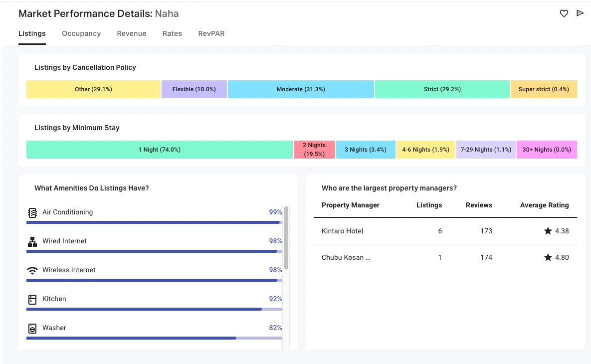
Task: Click the send/share arrow icon
Action: [580, 13]
